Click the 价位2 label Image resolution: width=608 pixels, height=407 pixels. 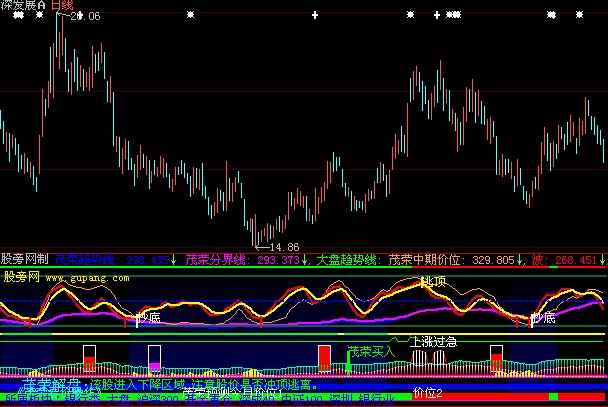pyautogui.click(x=428, y=393)
